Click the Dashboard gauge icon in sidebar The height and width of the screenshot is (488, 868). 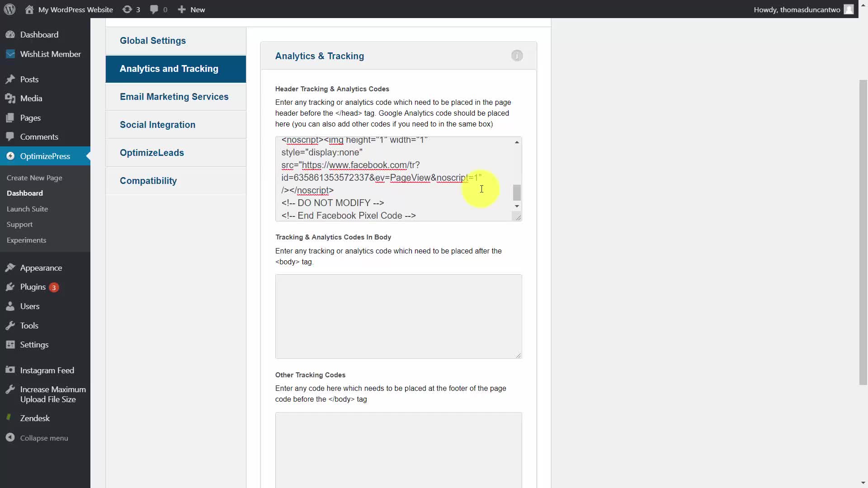(10, 35)
